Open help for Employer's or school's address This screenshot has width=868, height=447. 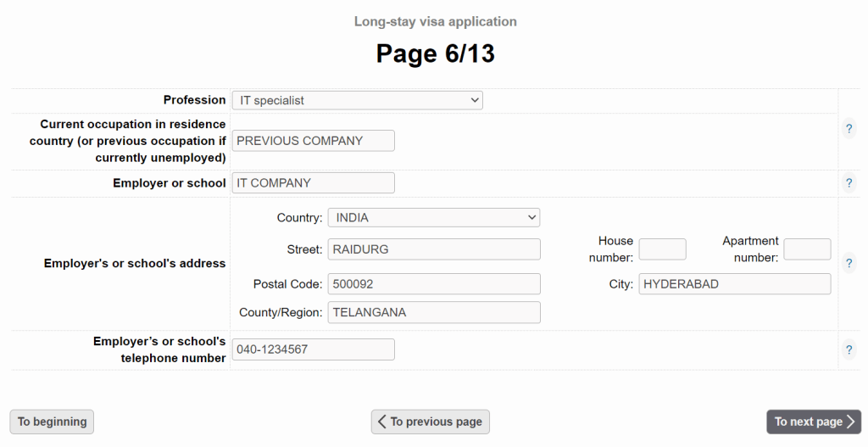click(849, 264)
